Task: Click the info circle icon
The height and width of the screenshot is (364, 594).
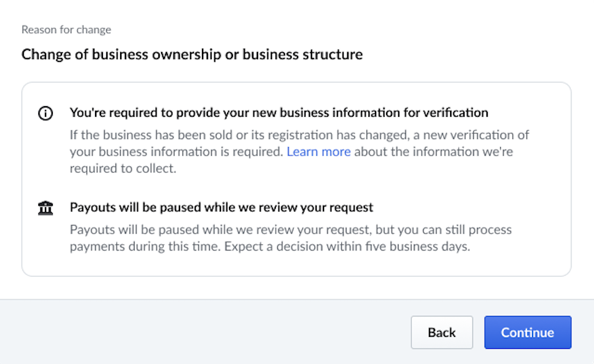Action: coord(45,113)
